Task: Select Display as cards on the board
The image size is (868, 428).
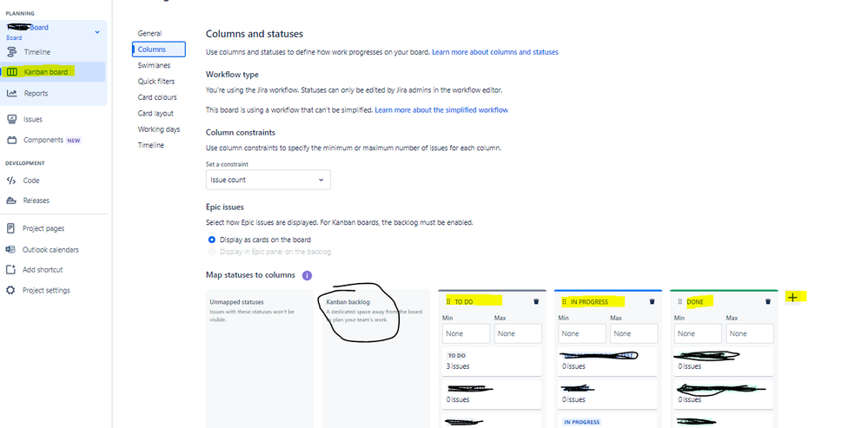Action: [211, 240]
